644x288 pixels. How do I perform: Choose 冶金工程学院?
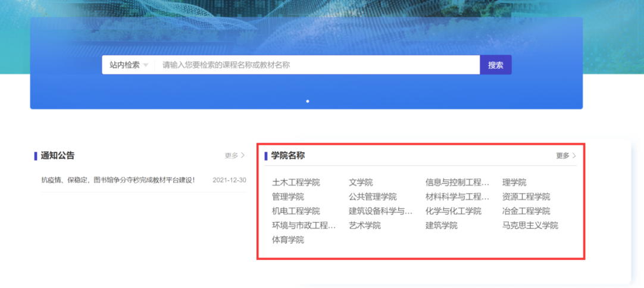(526, 211)
